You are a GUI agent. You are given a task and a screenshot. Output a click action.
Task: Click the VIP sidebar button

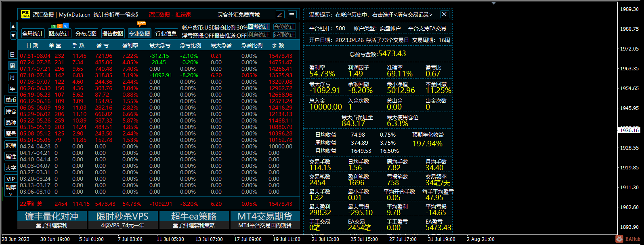point(11,179)
